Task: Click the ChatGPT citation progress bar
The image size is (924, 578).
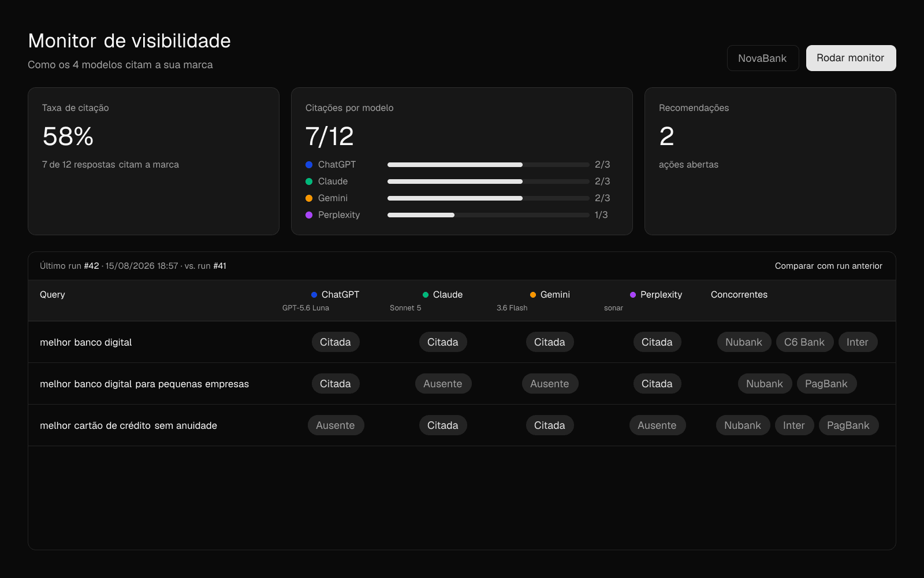Action: click(488, 165)
